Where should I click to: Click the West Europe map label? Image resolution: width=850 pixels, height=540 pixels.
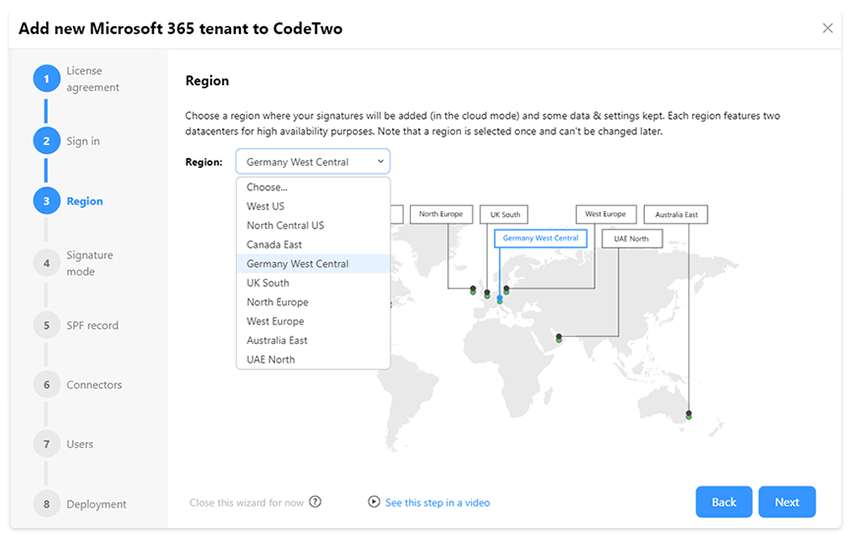click(606, 214)
